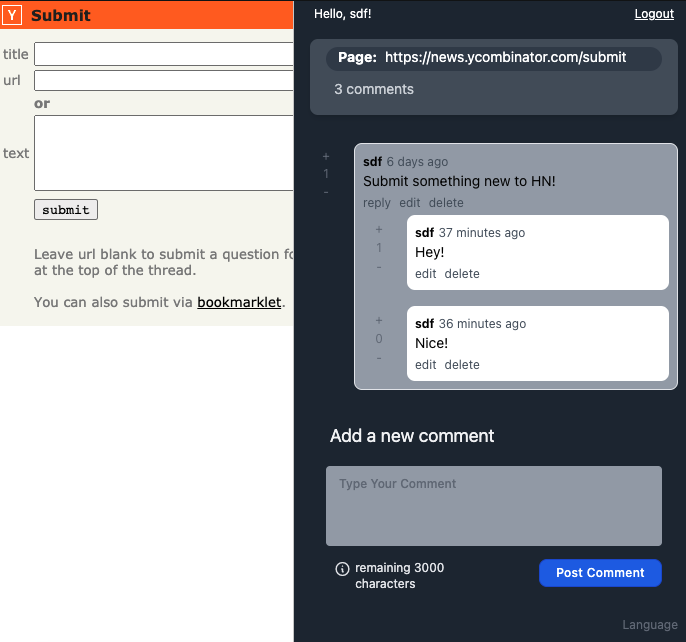Click into the Type Your Comment box
This screenshot has width=686, height=642.
coord(494,505)
